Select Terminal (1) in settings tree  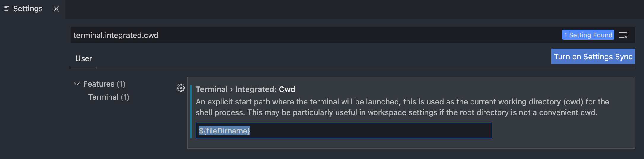[x=109, y=97]
